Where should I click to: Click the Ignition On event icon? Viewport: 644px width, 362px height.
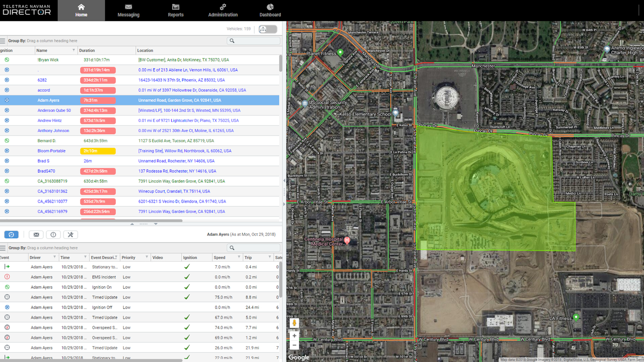pos(7,287)
